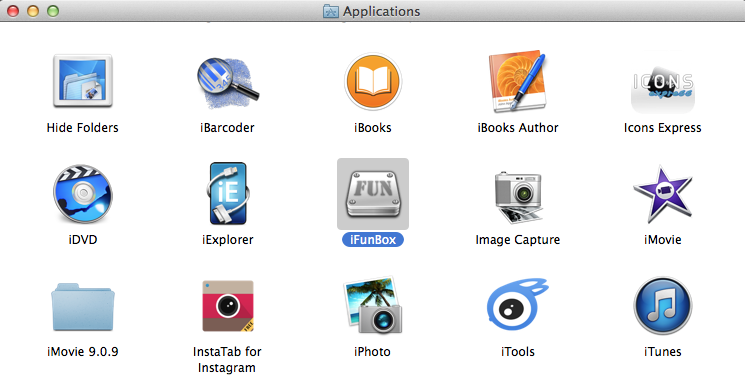Screen dimensions: 745x379
Task: Click the "iPhoto" name label
Action: point(373,352)
